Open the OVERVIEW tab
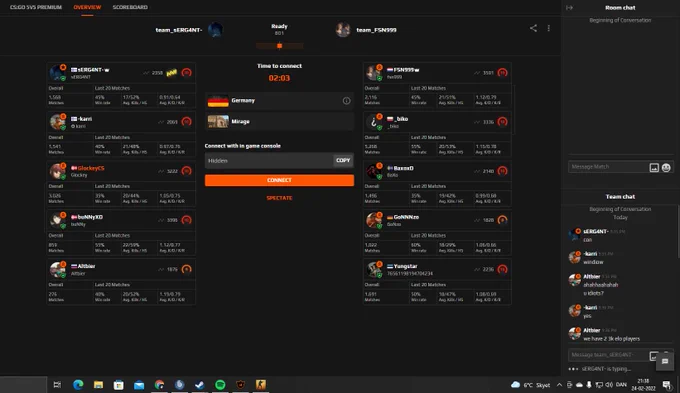This screenshot has width=680, height=393. (x=87, y=7)
